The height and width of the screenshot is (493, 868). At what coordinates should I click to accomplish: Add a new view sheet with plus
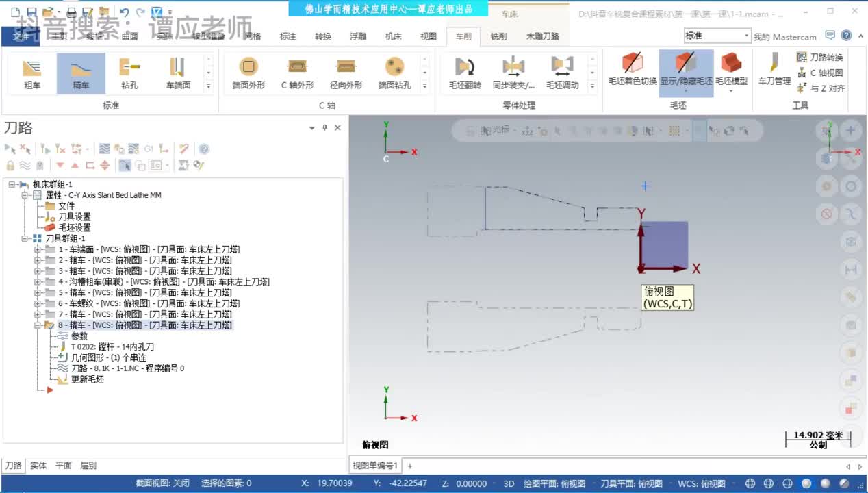[410, 466]
